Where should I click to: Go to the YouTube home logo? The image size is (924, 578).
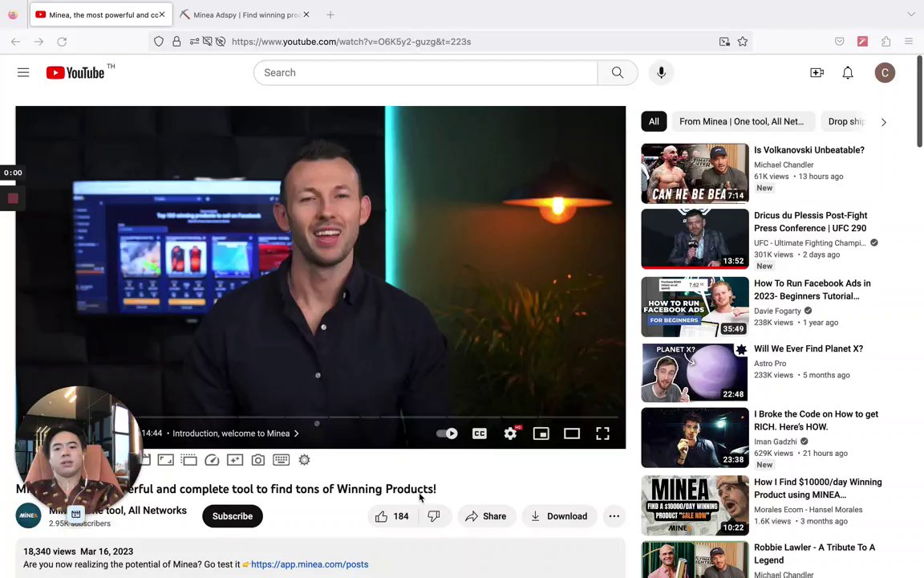click(x=75, y=72)
